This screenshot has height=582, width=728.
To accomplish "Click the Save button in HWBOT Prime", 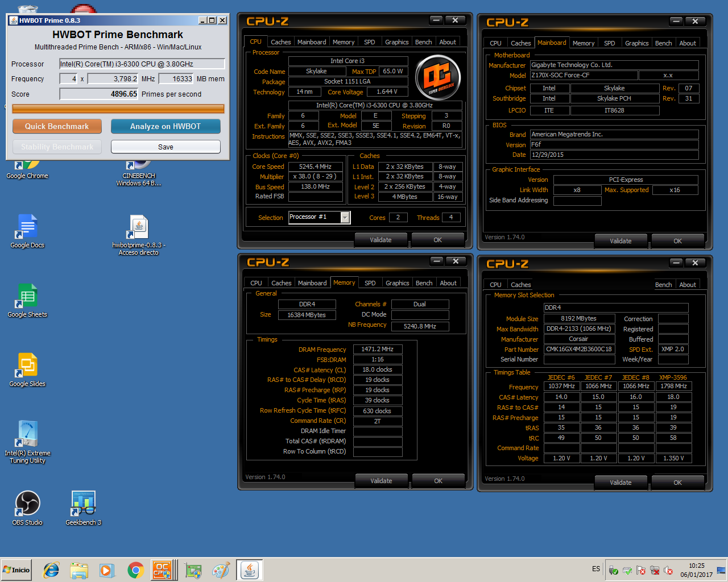I will [x=166, y=147].
